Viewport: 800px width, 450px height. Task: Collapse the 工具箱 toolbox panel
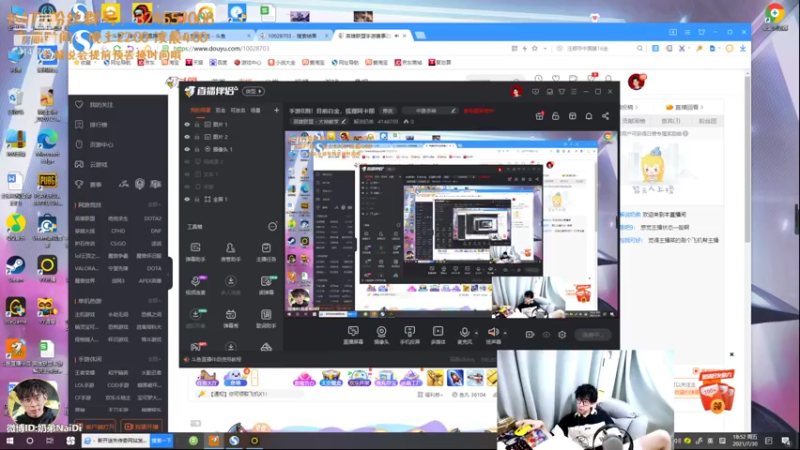[x=272, y=227]
